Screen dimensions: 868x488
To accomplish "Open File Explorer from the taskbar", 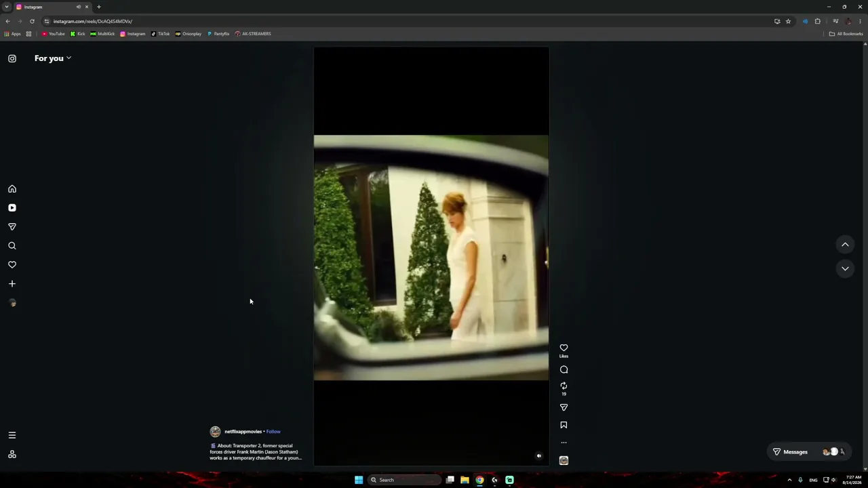I will 465,480.
